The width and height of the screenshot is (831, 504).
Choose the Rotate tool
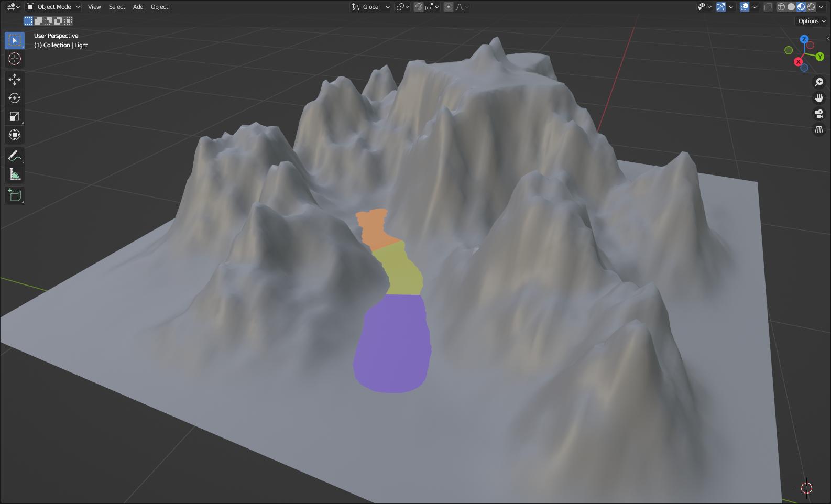[15, 98]
